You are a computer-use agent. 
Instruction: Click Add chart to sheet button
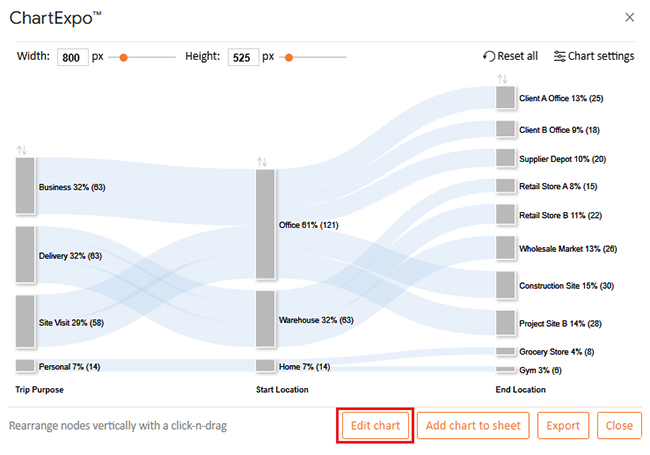473,426
